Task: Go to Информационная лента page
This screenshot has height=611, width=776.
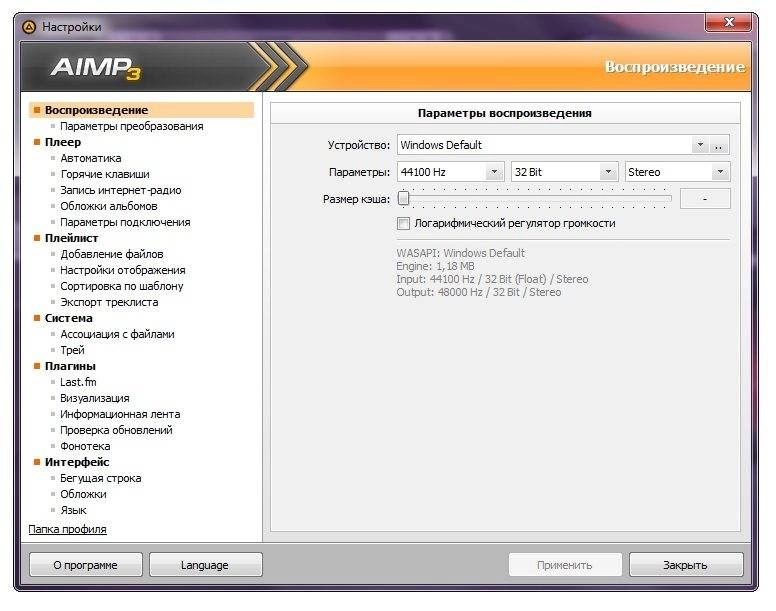Action: [x=120, y=414]
